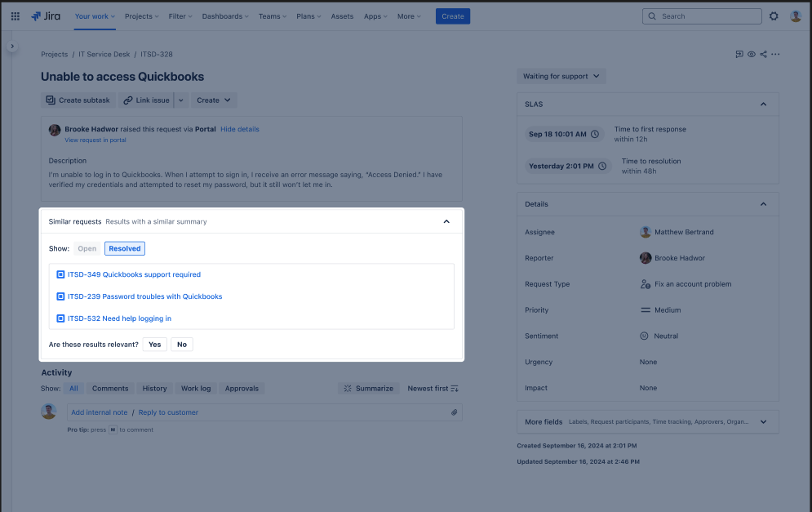Open ITSD-239 Password troubles with Quickbooks
The height and width of the screenshot is (512, 812).
point(145,296)
